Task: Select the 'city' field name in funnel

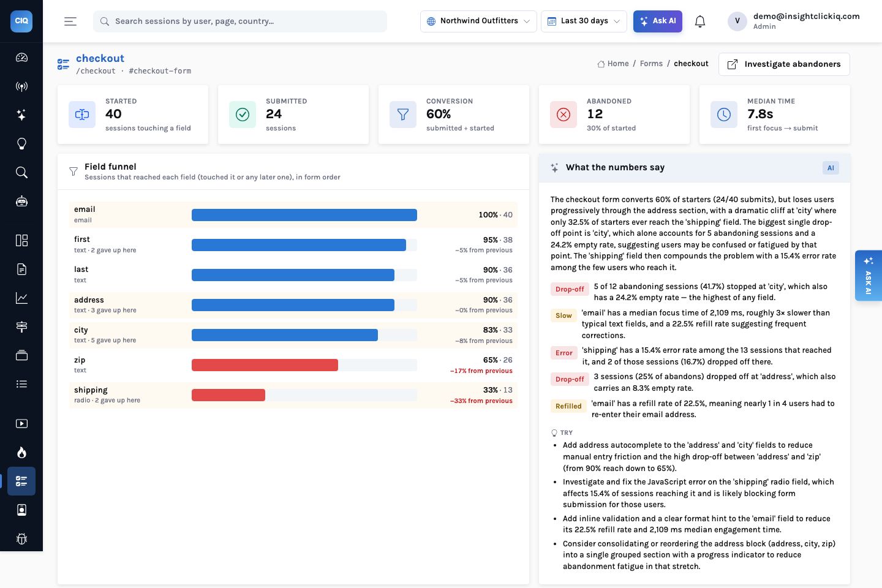Action: click(x=81, y=330)
